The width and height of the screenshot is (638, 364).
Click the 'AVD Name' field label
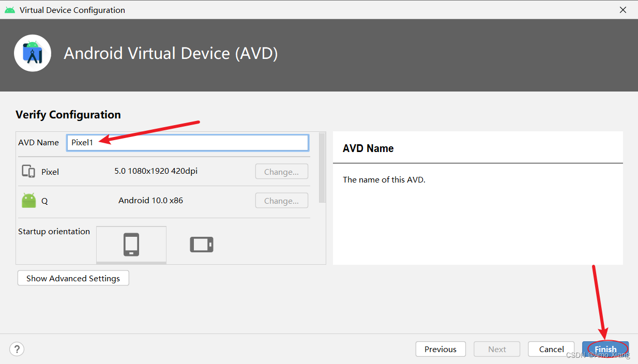(38, 143)
